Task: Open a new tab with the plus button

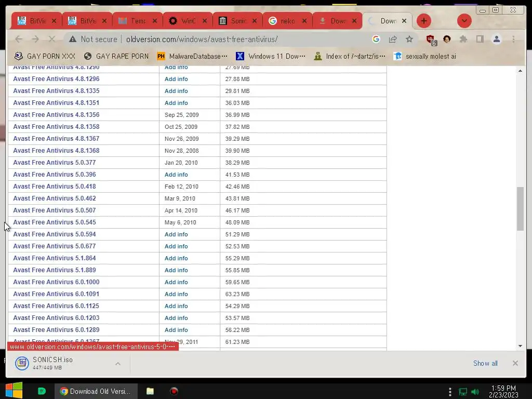Action: [x=423, y=21]
